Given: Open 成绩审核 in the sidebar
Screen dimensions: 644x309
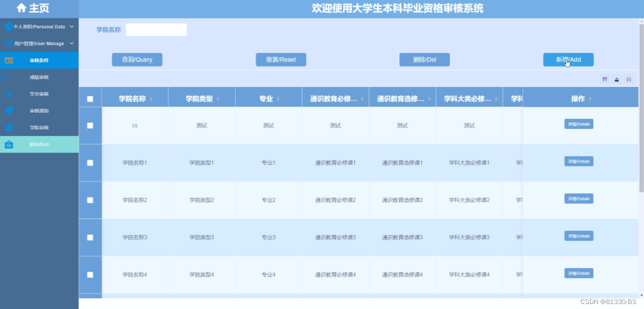Looking at the screenshot, I should (39, 77).
